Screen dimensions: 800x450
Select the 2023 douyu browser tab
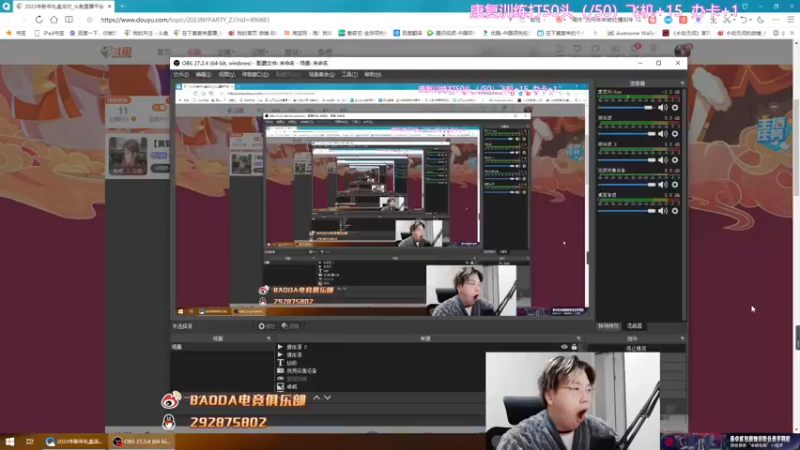coord(63,6)
